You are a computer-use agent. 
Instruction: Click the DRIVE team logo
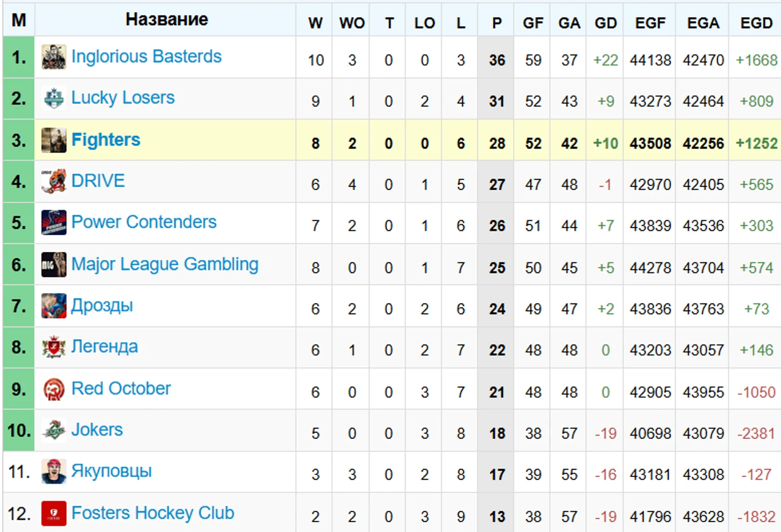tap(53, 181)
